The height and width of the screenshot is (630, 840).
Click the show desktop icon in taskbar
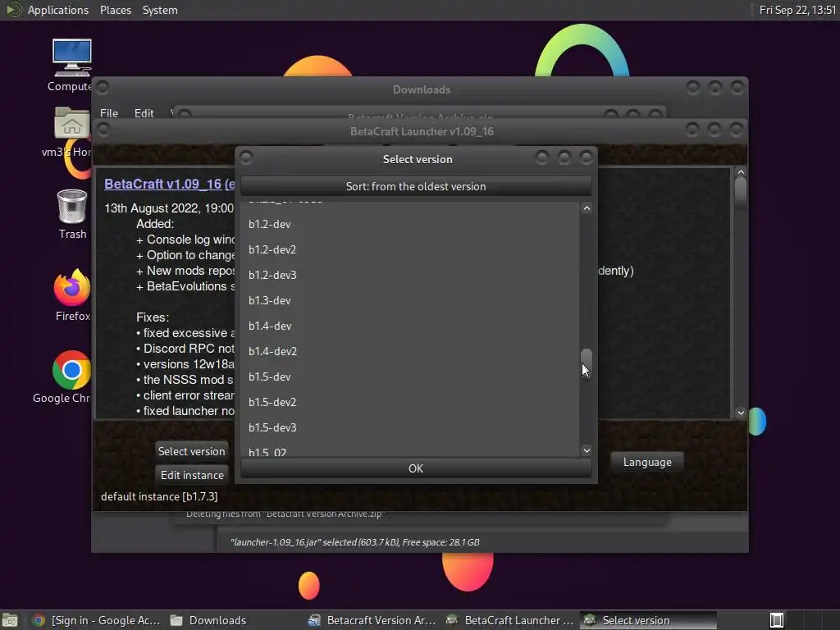point(10,620)
